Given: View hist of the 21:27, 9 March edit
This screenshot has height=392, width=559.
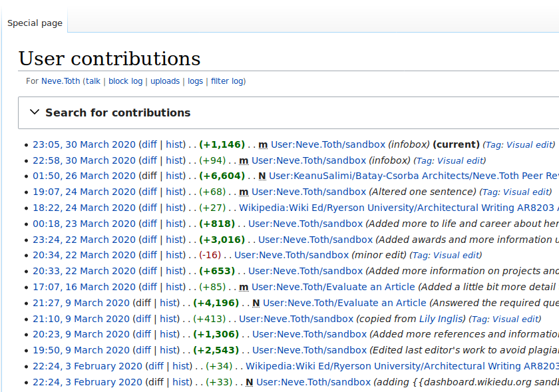Looking at the screenshot, I should click(168, 303).
